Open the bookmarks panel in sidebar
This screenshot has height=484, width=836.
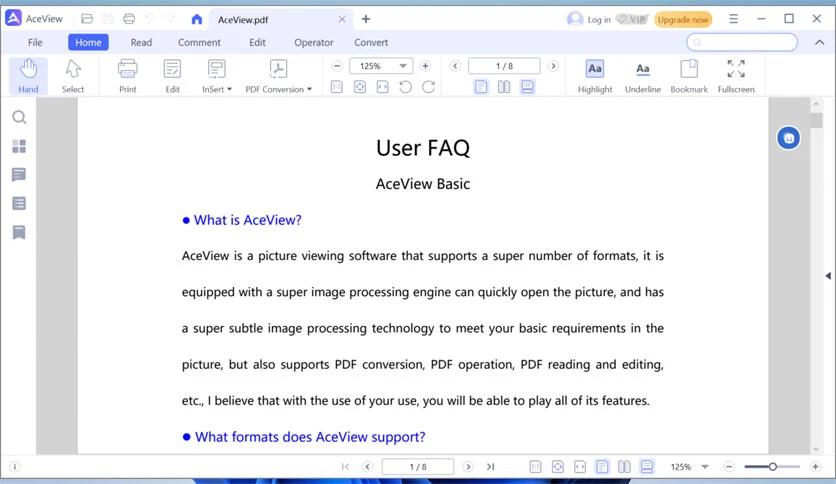point(19,232)
